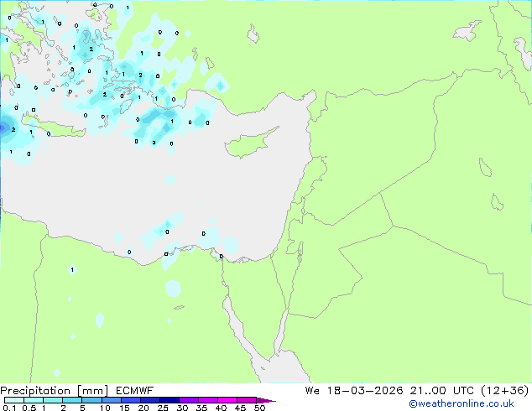Click the 5–10 mm legend swatch

coord(92,400)
